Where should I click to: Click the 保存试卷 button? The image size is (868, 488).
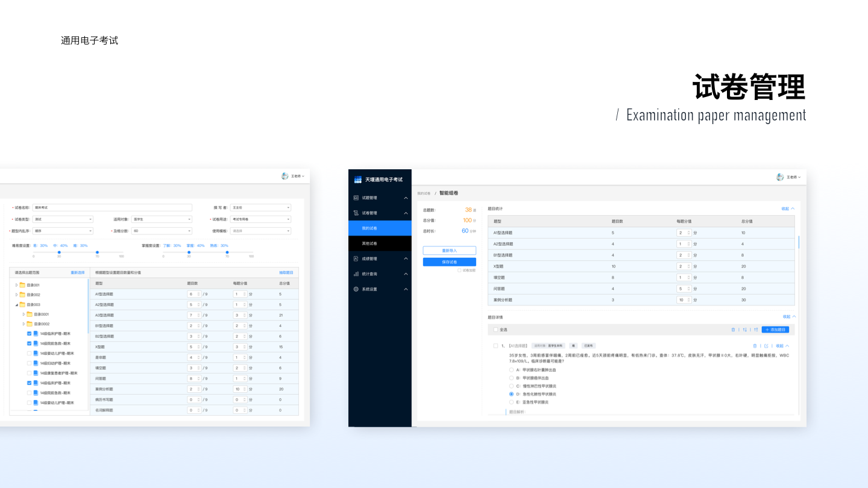[x=450, y=262]
